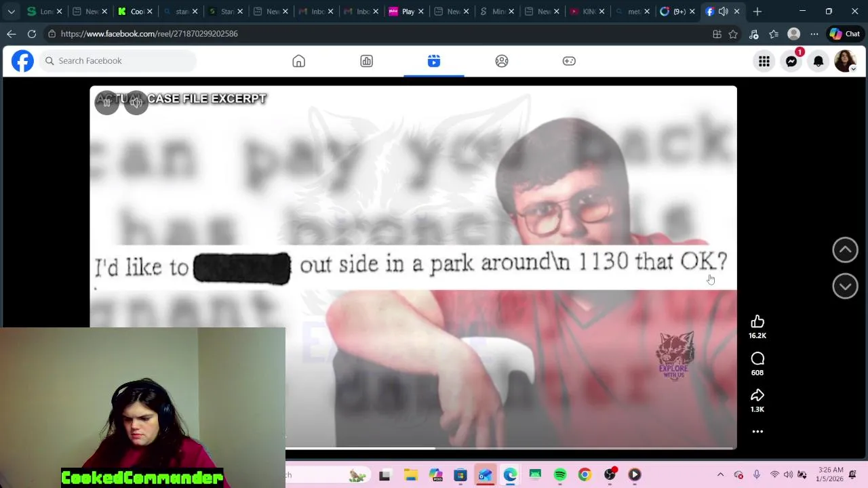This screenshot has width=868, height=488.
Task: Like the reel with thumbs up
Action: pos(757,322)
